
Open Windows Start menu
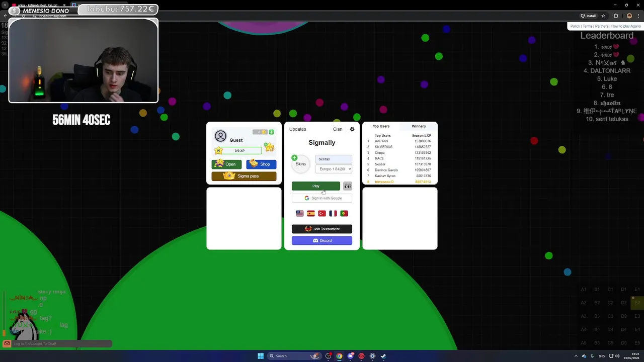261,356
